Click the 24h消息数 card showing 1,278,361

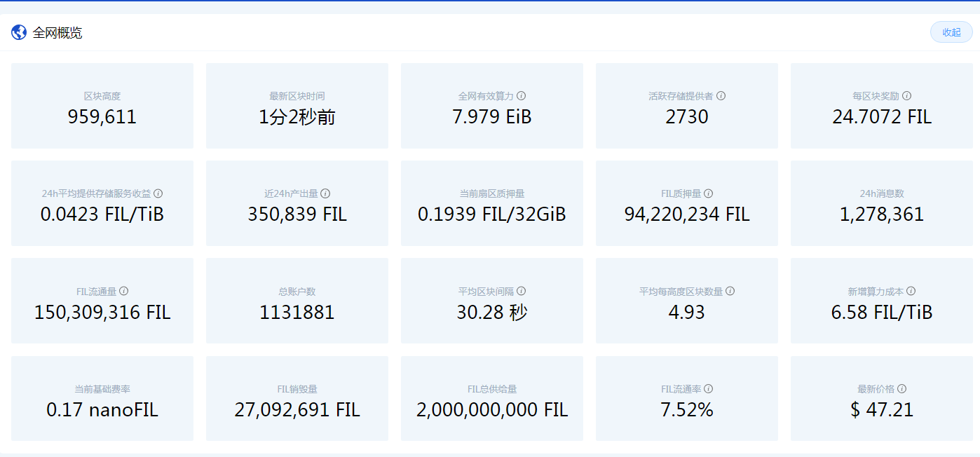(882, 204)
